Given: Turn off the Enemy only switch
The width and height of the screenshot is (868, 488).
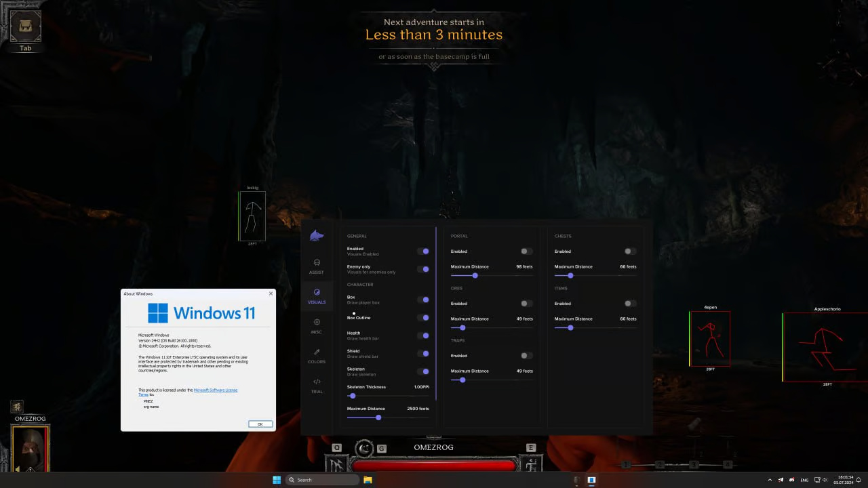Looking at the screenshot, I should [423, 269].
